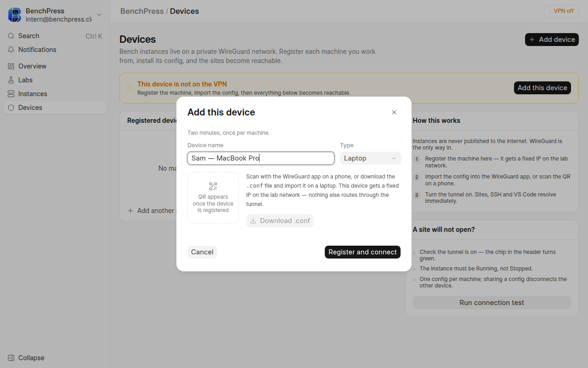The image size is (588, 368).
Task: Open Instances in the sidebar
Action: [x=55, y=94]
